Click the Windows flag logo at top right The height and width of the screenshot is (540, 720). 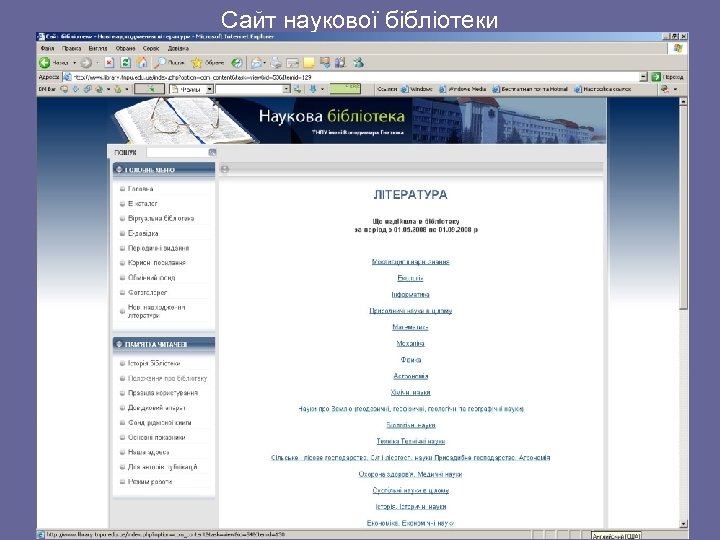678,48
